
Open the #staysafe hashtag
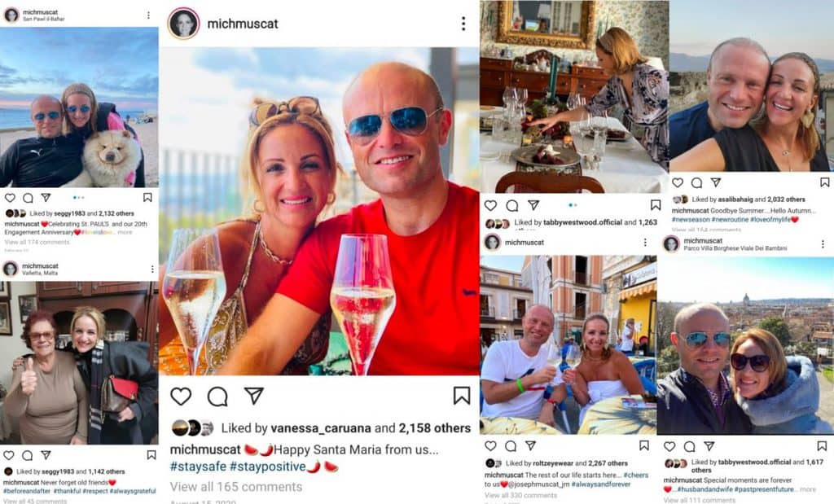(x=197, y=467)
